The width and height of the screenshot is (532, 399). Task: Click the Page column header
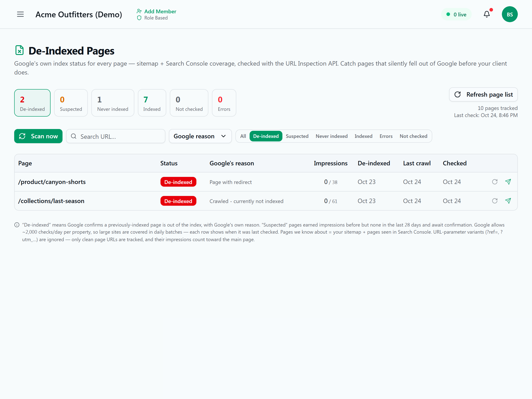(25, 163)
